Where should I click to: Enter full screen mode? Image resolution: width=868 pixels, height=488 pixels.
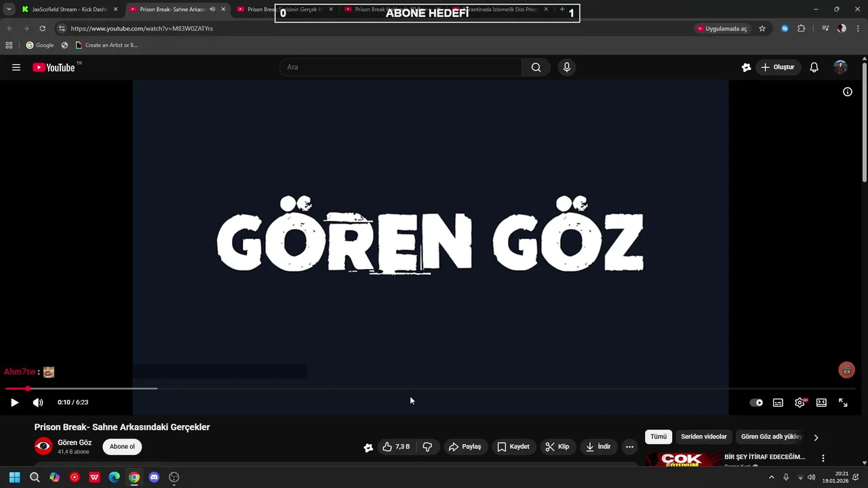tap(843, 403)
